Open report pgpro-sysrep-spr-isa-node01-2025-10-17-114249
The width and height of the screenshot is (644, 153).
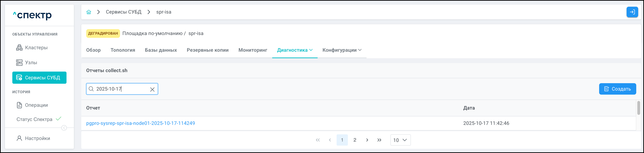(140, 123)
